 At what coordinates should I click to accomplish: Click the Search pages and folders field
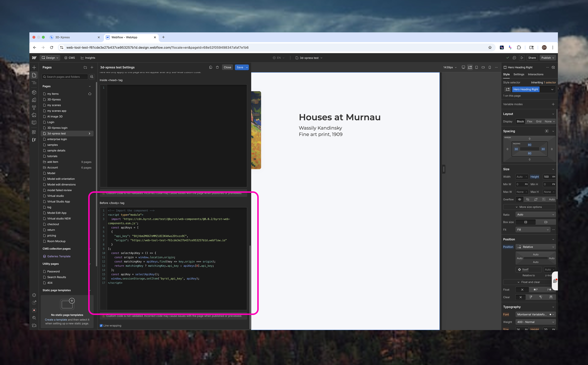pos(65,77)
